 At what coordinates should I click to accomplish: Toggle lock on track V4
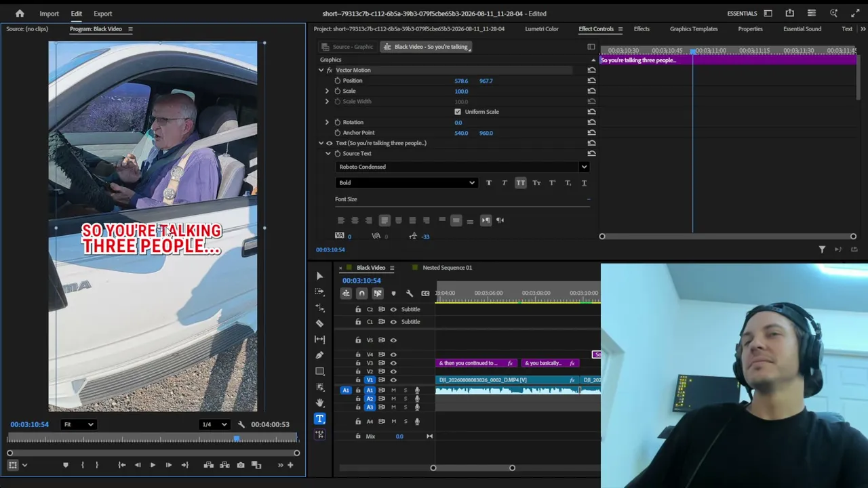pyautogui.click(x=358, y=354)
